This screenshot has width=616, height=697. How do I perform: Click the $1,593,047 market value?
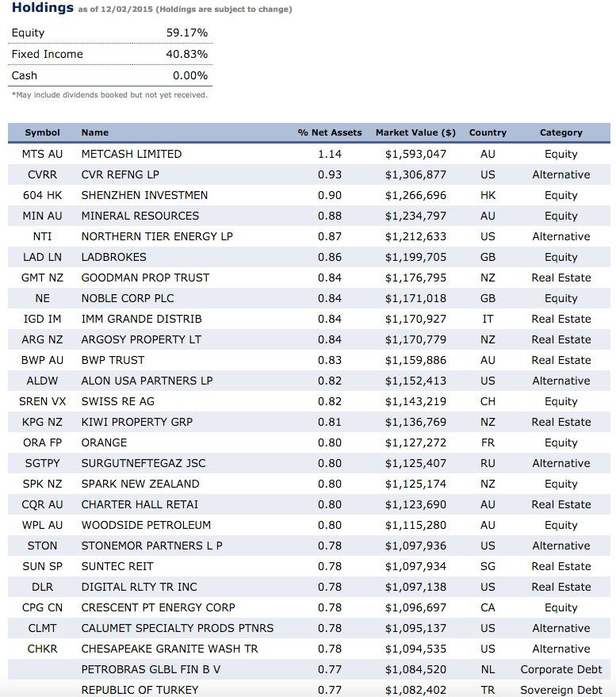pyautogui.click(x=415, y=154)
